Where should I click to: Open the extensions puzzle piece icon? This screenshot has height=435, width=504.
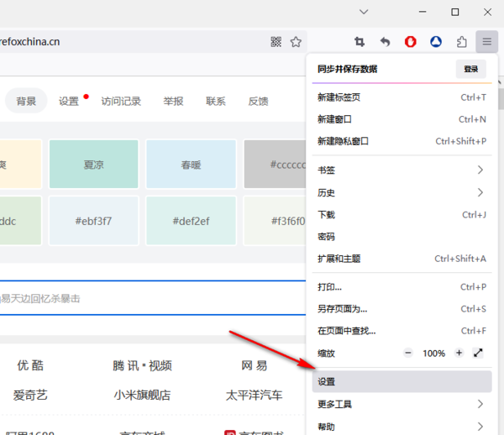(x=461, y=42)
